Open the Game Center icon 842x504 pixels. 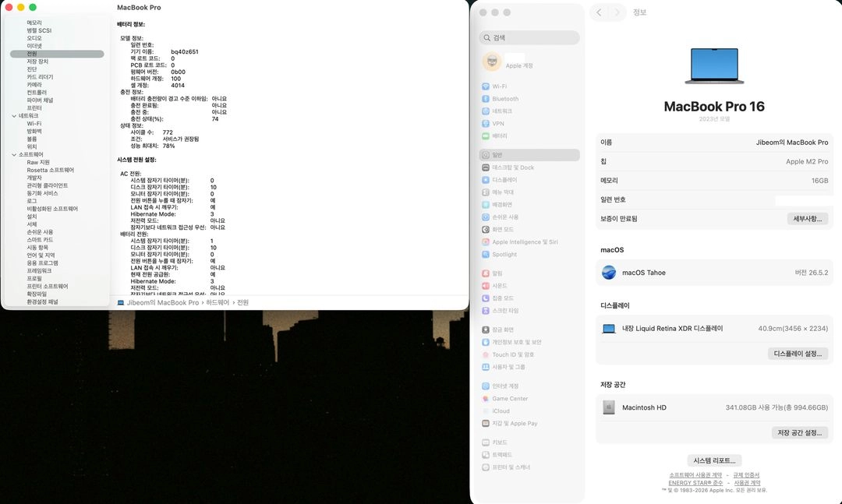pos(486,398)
